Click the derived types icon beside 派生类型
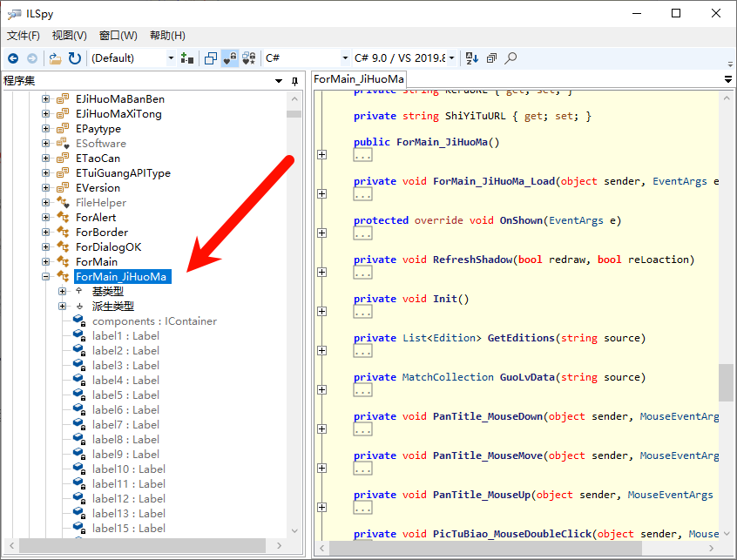737x560 pixels. [x=79, y=307]
